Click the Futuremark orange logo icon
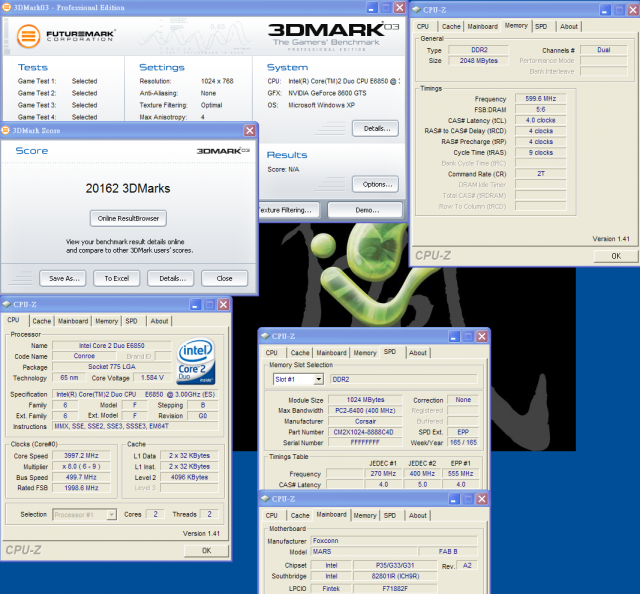Viewport: 640px width, 594px height. (x=28, y=36)
